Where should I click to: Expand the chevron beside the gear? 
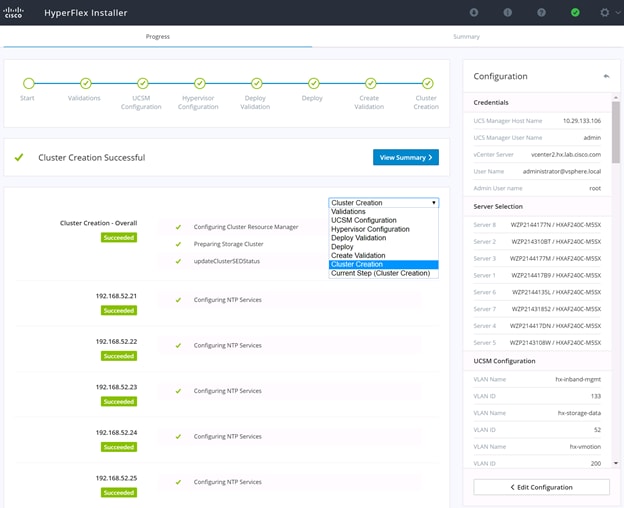(618, 12)
